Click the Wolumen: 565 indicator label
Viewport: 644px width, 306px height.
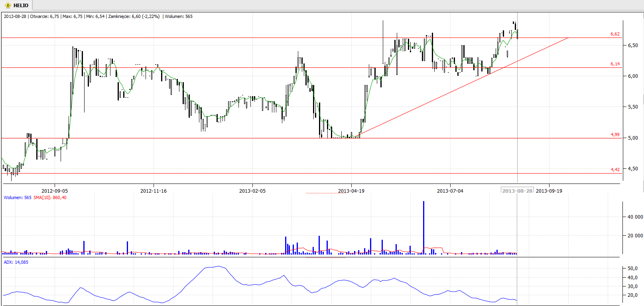(18, 197)
